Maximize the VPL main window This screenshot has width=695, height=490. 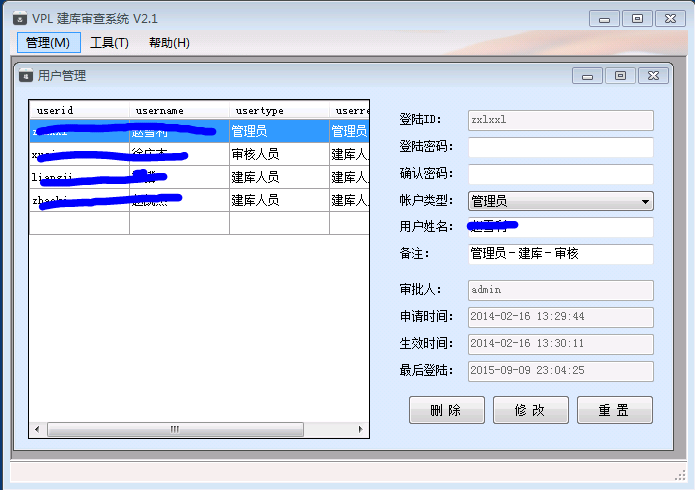coord(637,19)
